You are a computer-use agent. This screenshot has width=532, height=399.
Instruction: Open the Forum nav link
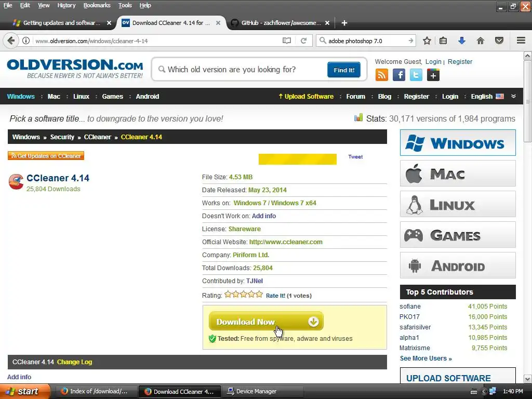pyautogui.click(x=355, y=96)
